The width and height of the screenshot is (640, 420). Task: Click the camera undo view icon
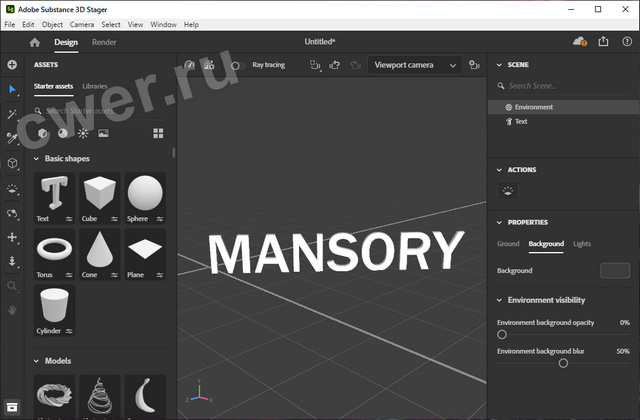pyautogui.click(x=335, y=65)
